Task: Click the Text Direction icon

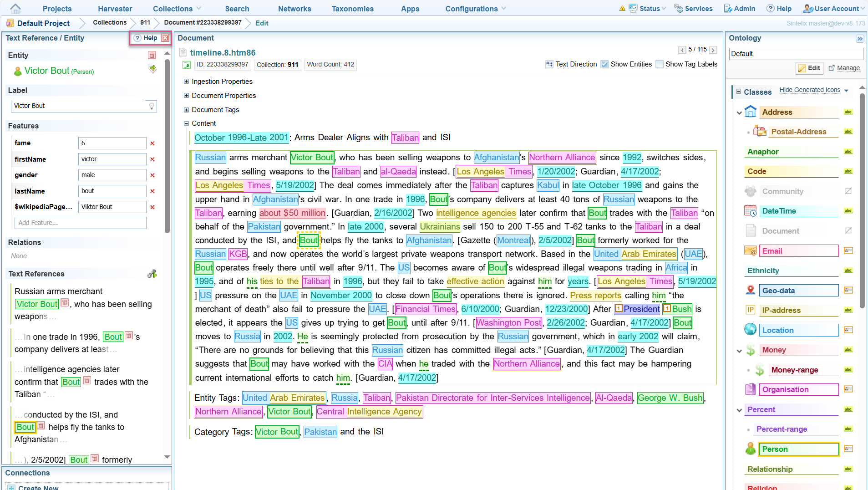Action: 549,64
